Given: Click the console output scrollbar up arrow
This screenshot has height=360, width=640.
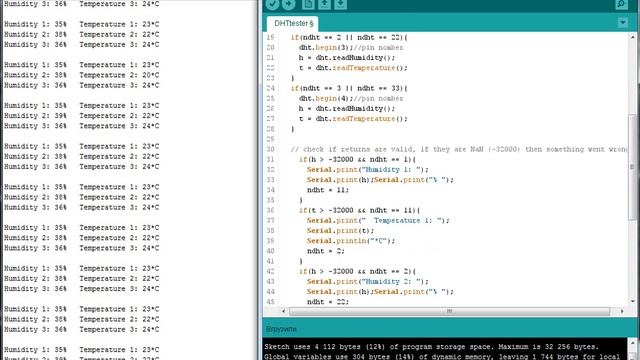Looking at the screenshot, I should coord(633,343).
